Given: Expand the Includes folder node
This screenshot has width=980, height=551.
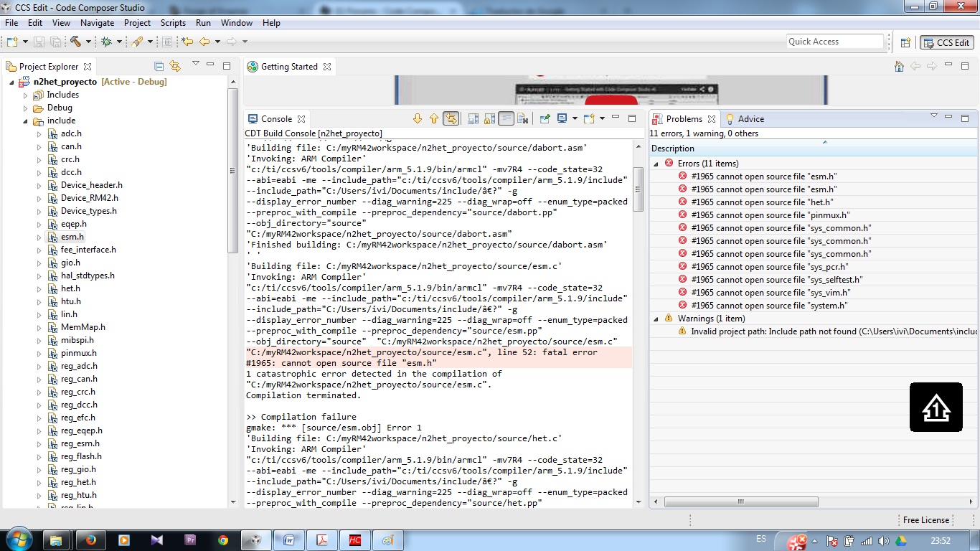Looking at the screenshot, I should (26, 95).
